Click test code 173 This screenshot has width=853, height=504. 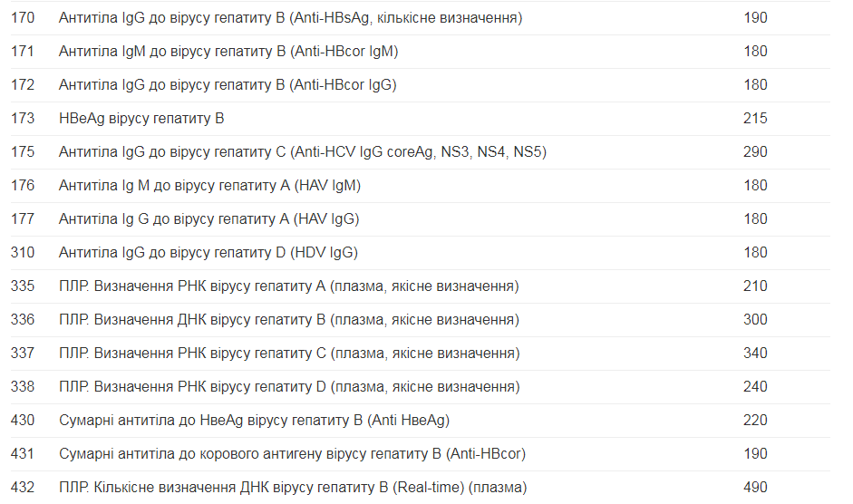coord(23,119)
